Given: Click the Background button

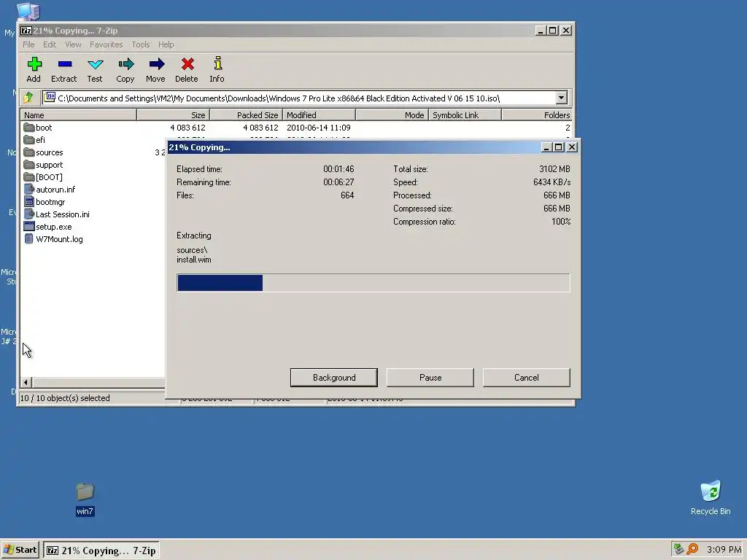Looking at the screenshot, I should [334, 377].
